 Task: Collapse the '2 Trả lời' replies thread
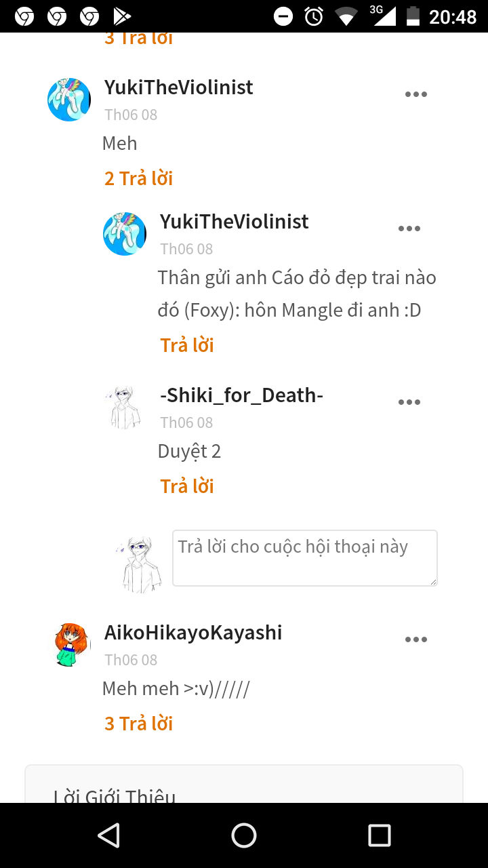pos(138,178)
